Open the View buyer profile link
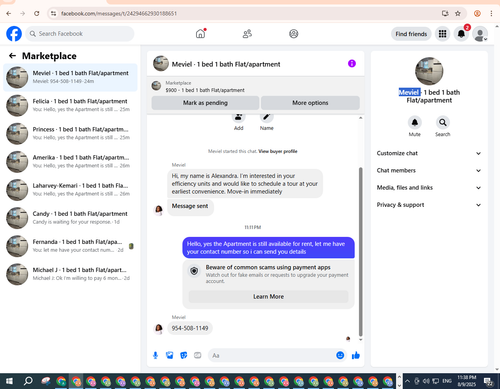This screenshot has width=500, height=389. (278, 151)
